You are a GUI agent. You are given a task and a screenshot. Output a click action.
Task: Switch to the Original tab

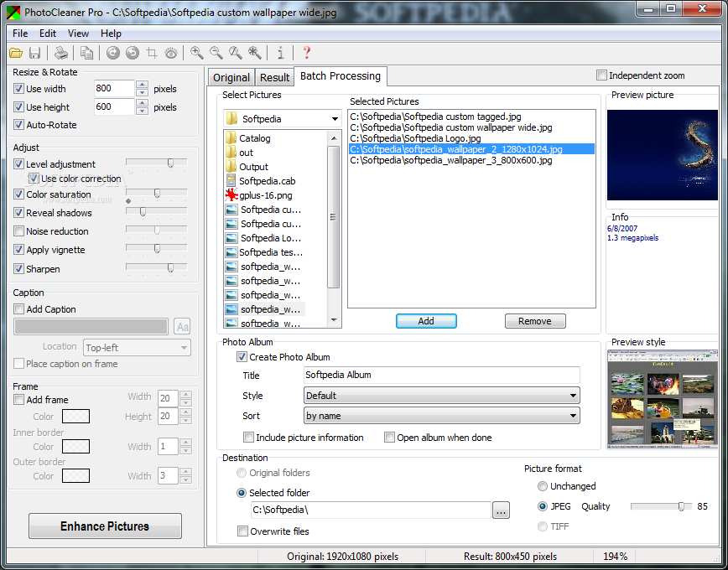[231, 77]
